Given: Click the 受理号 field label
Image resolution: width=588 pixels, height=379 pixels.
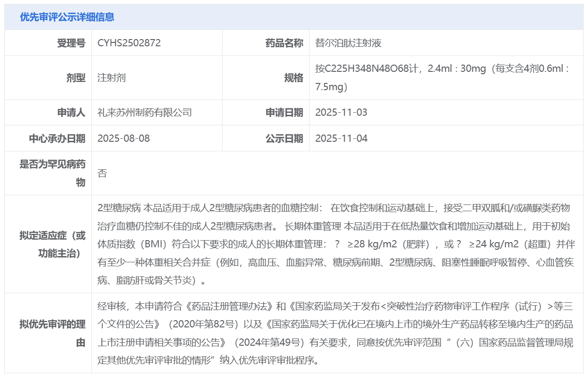Looking at the screenshot, I should click(x=71, y=43).
